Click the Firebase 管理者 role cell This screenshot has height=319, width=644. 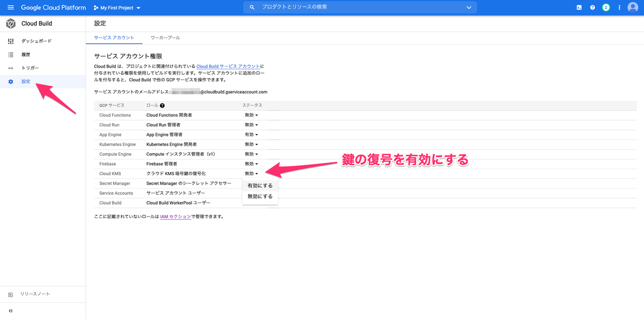point(162,164)
